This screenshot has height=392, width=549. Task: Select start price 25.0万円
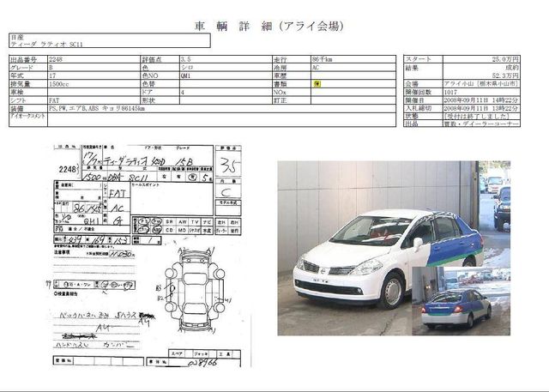pyautogui.click(x=505, y=59)
